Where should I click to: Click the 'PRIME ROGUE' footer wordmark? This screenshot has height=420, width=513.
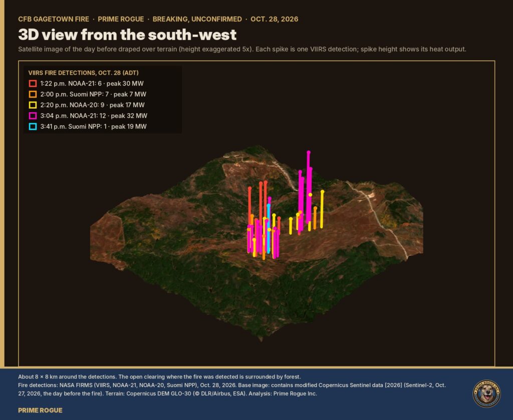point(40,410)
